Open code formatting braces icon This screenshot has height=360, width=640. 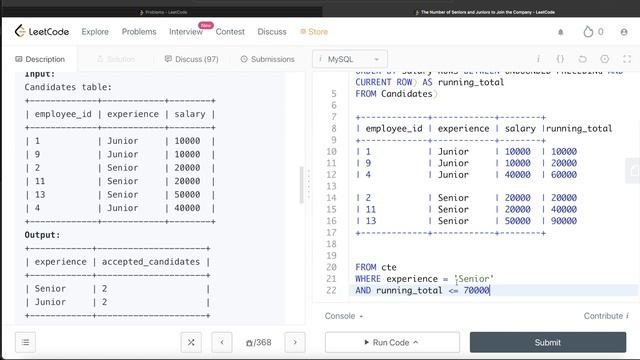[x=560, y=59]
